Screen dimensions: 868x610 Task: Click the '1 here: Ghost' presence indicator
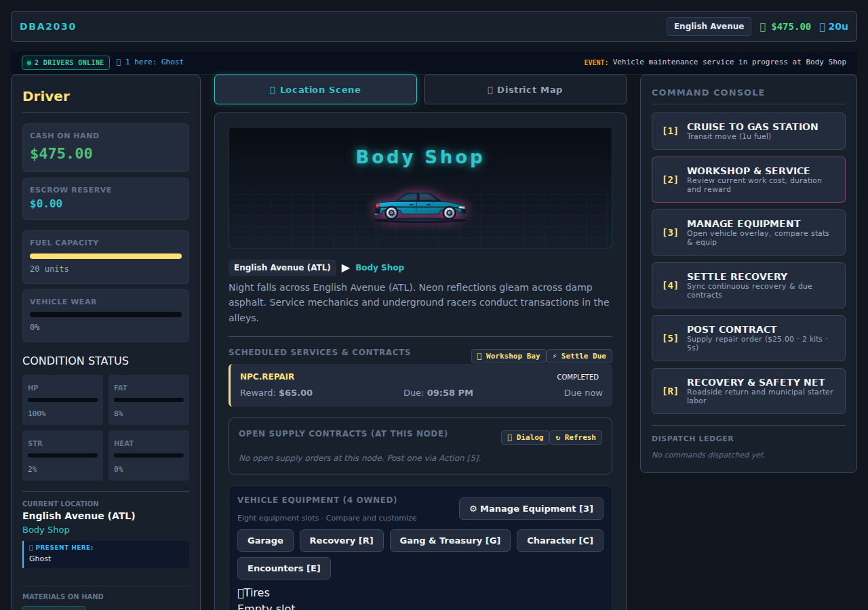(x=150, y=62)
